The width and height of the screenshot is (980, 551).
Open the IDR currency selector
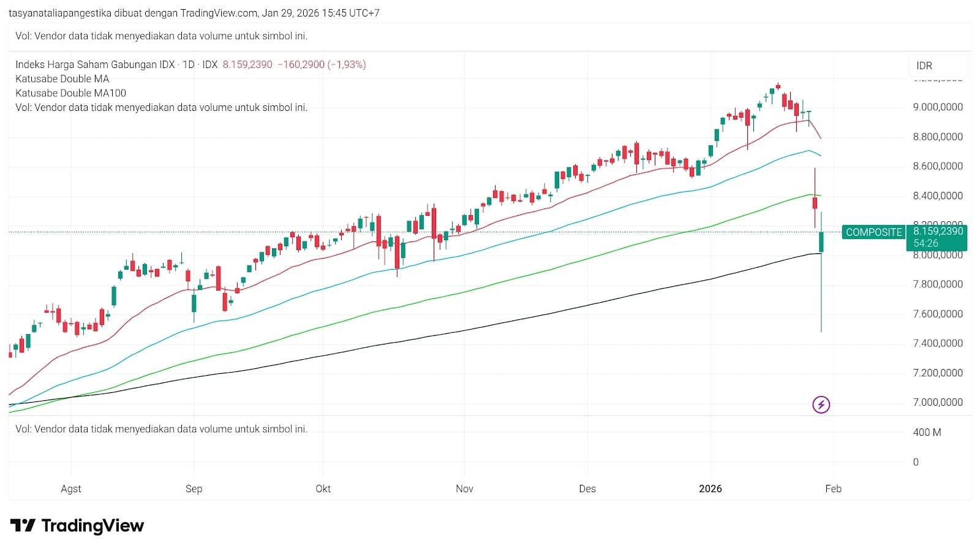coord(924,66)
